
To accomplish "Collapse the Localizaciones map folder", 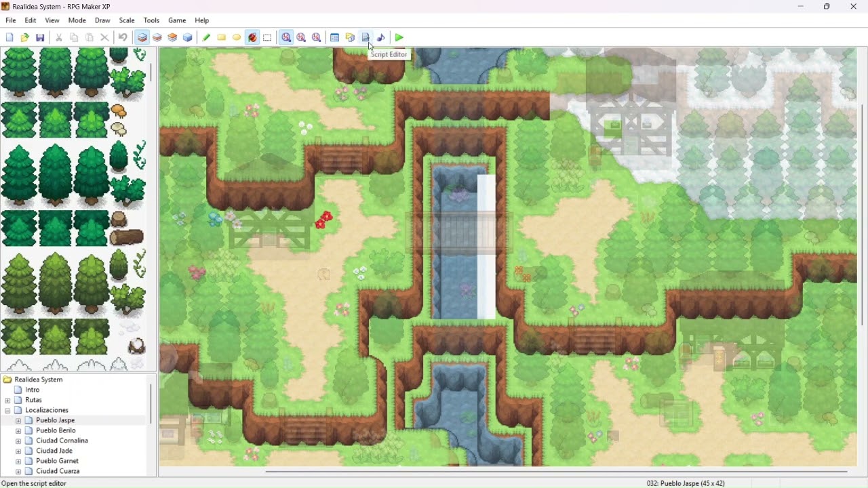I will coord(7,410).
